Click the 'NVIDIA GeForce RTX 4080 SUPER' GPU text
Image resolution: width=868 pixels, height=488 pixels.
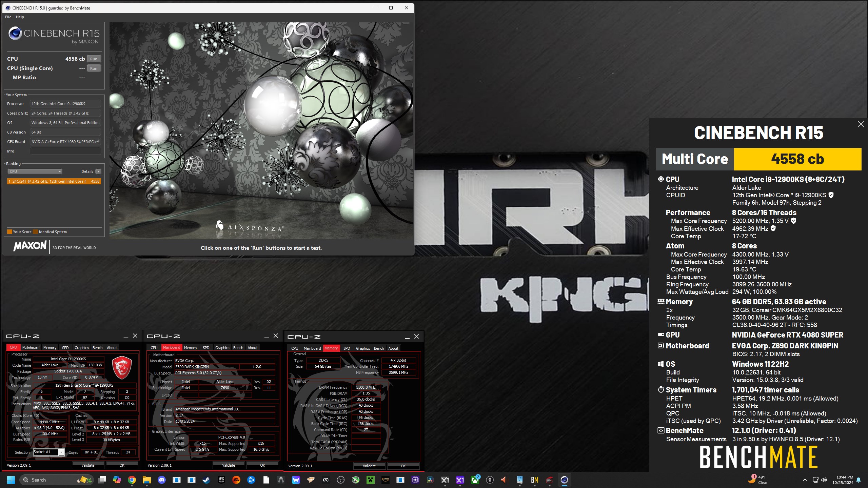pyautogui.click(x=787, y=335)
